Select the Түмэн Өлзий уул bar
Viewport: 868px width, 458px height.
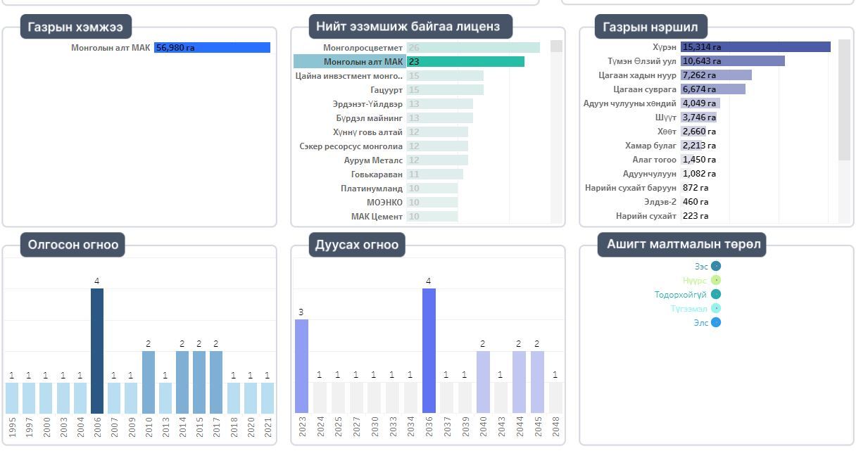(732, 61)
